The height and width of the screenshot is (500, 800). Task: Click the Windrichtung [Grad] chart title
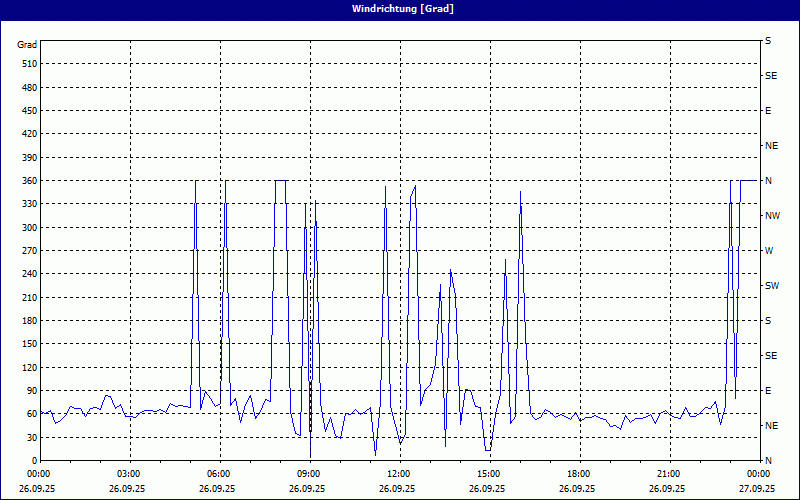pos(399,9)
